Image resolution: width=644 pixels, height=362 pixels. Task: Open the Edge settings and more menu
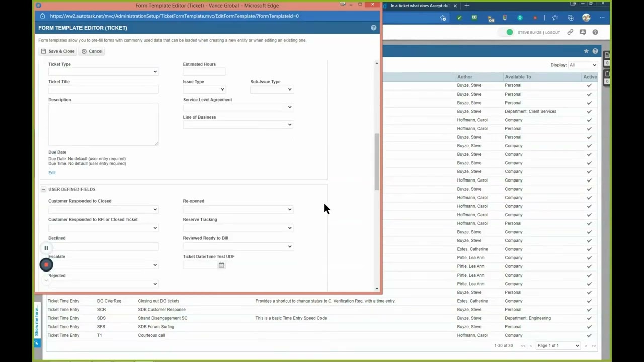tap(602, 18)
